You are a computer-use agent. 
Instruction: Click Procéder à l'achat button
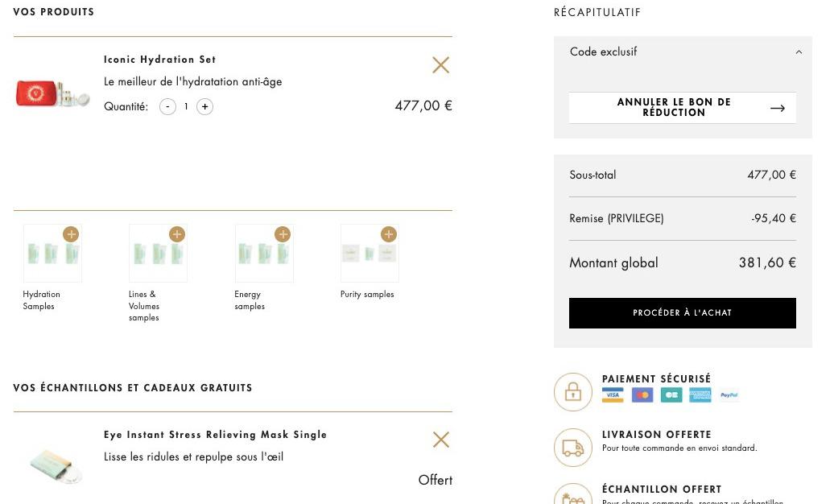(x=683, y=313)
